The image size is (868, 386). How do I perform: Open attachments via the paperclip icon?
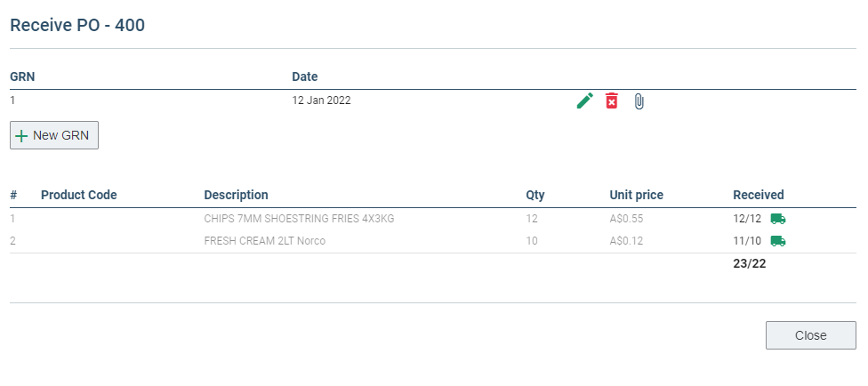(639, 101)
